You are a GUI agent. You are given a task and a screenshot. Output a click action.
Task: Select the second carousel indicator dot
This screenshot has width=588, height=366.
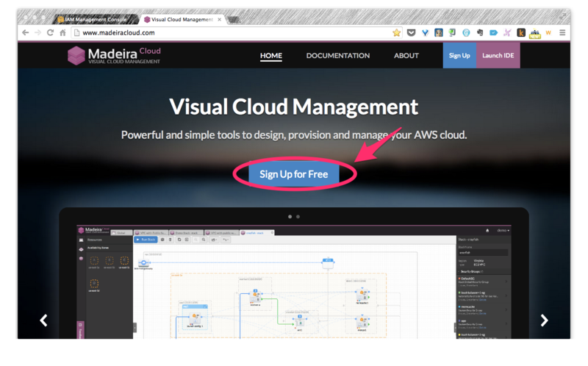[x=298, y=217]
